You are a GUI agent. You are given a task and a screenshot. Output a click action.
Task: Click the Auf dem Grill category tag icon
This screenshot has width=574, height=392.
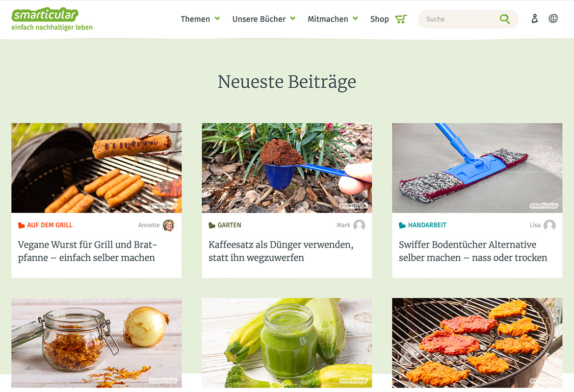pos(22,225)
